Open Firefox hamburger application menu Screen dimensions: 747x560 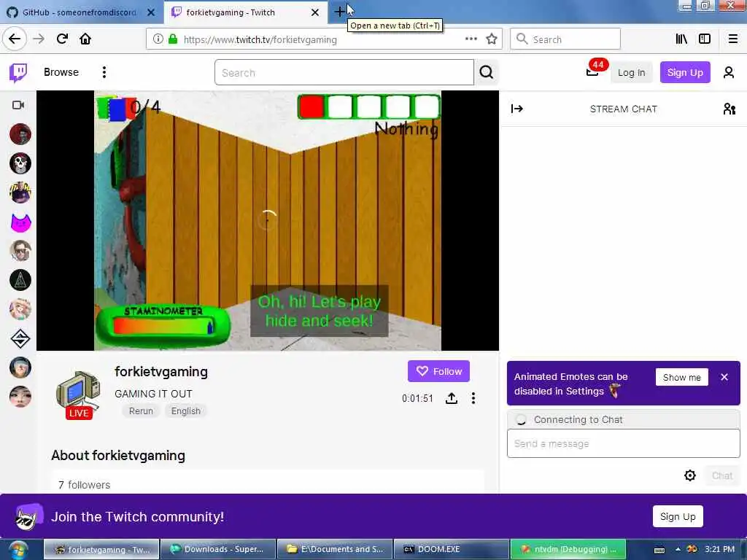coord(733,39)
